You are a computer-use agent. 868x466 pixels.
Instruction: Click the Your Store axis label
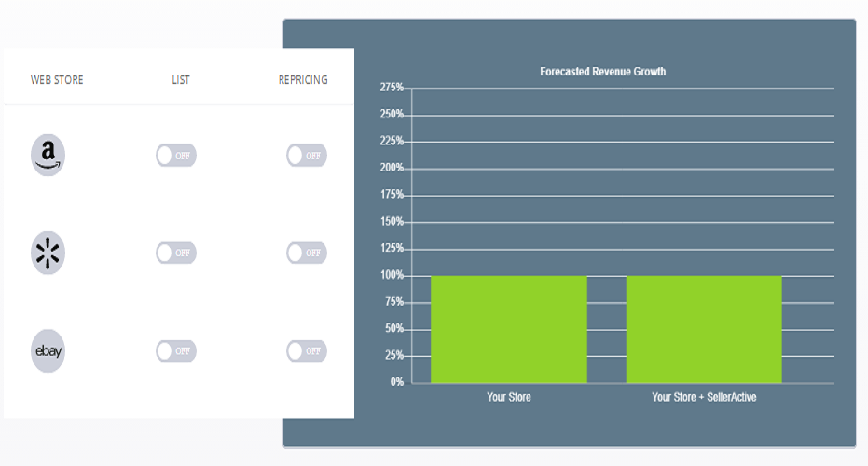tap(509, 397)
